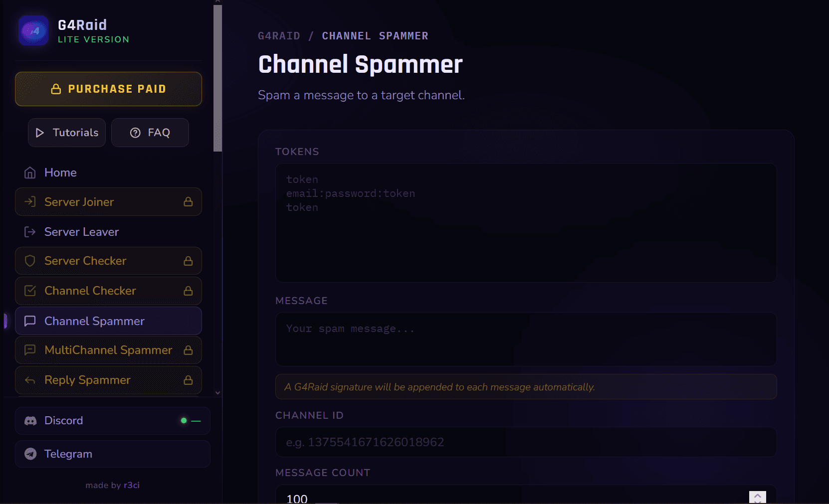Click the lock icon on Reply Spammer

[188, 380]
